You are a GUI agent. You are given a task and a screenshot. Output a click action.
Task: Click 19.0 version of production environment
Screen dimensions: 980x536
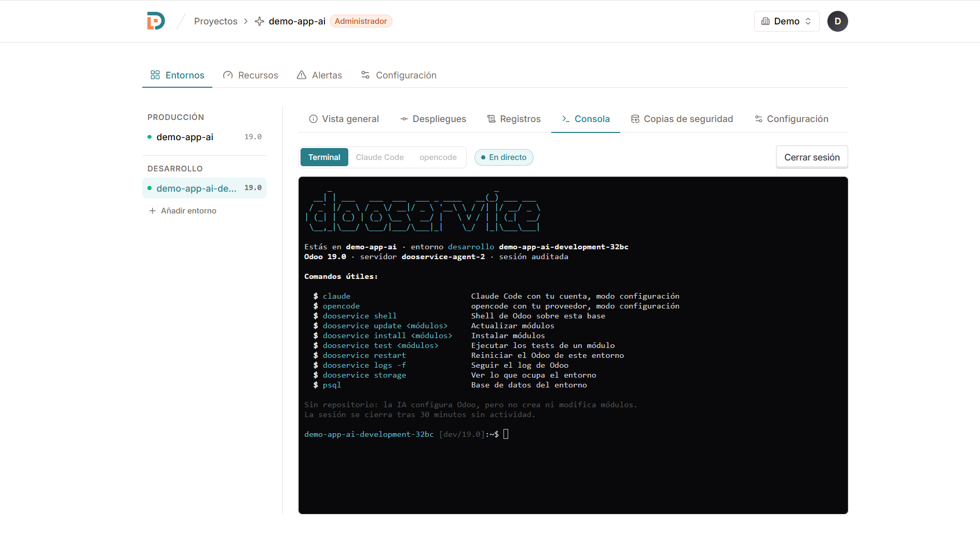click(x=253, y=137)
